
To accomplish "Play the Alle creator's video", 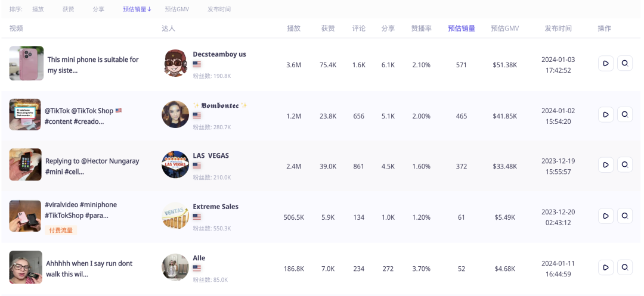I will [605, 267].
